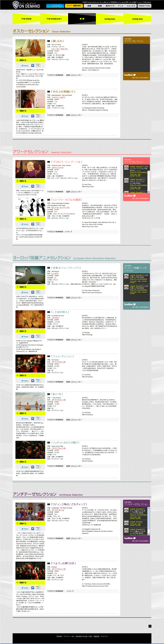Screen dimensions: 164x644
Task: Tweet the 「落しもの」 film
Action: 25,66
